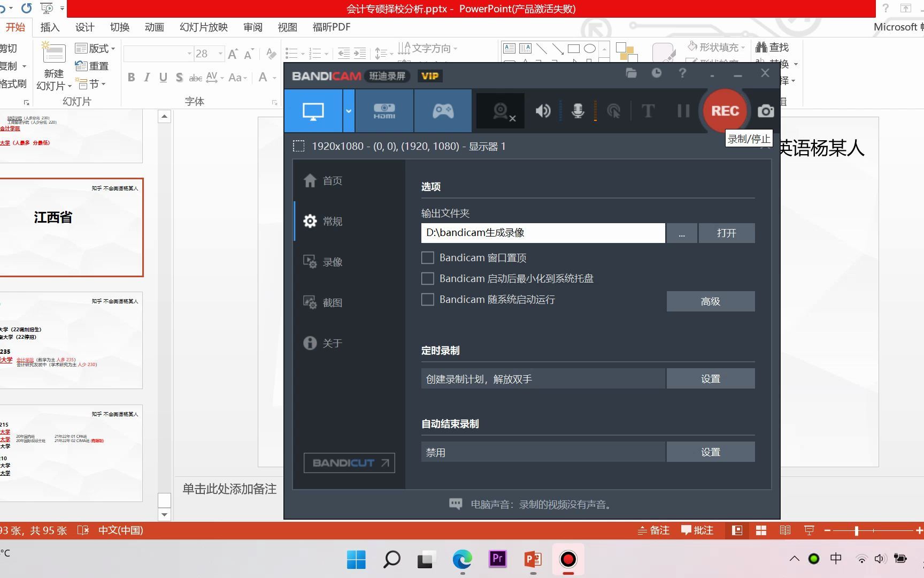
Task: Toggle microphone recording icon
Action: (578, 111)
